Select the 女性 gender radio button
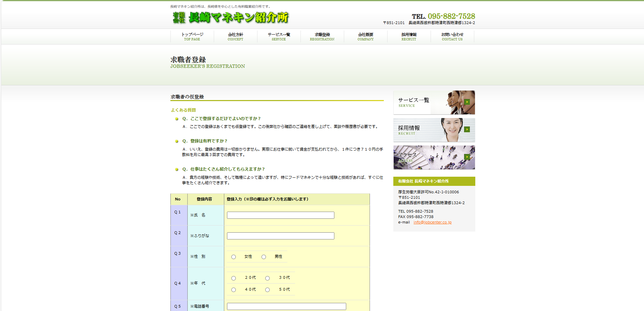The image size is (644, 311). [233, 257]
